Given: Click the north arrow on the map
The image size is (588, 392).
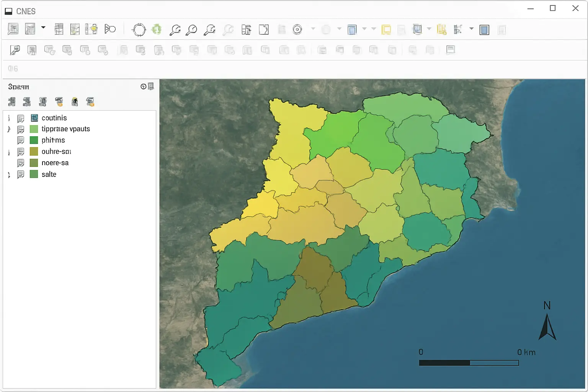Looking at the screenshot, I should point(547,321).
